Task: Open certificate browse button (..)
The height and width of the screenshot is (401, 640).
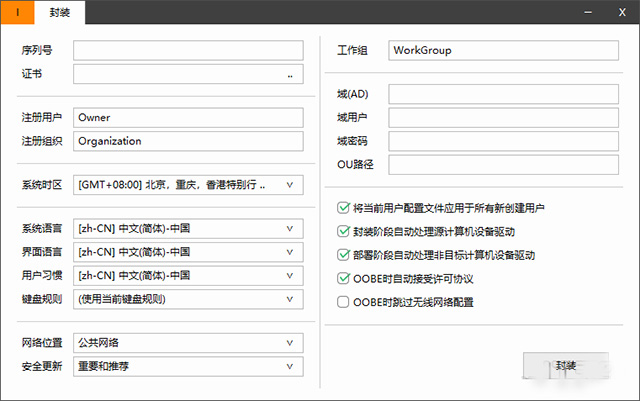Action: point(291,75)
